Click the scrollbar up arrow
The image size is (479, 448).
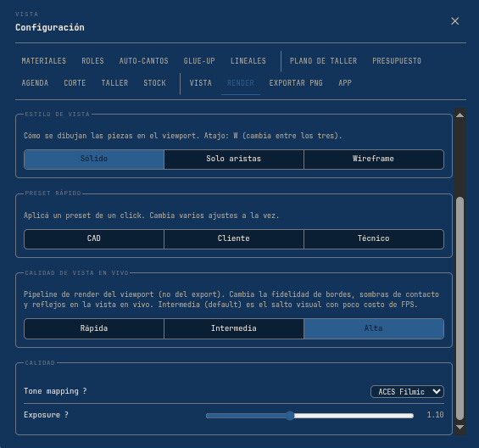(460, 115)
